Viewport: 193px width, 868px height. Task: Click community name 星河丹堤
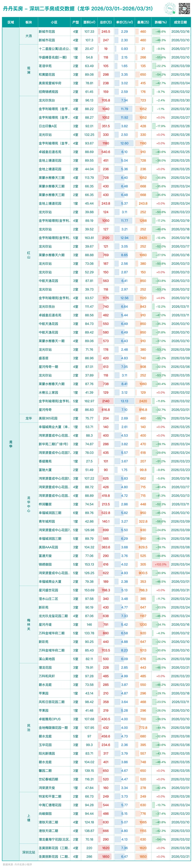click(45, 624)
